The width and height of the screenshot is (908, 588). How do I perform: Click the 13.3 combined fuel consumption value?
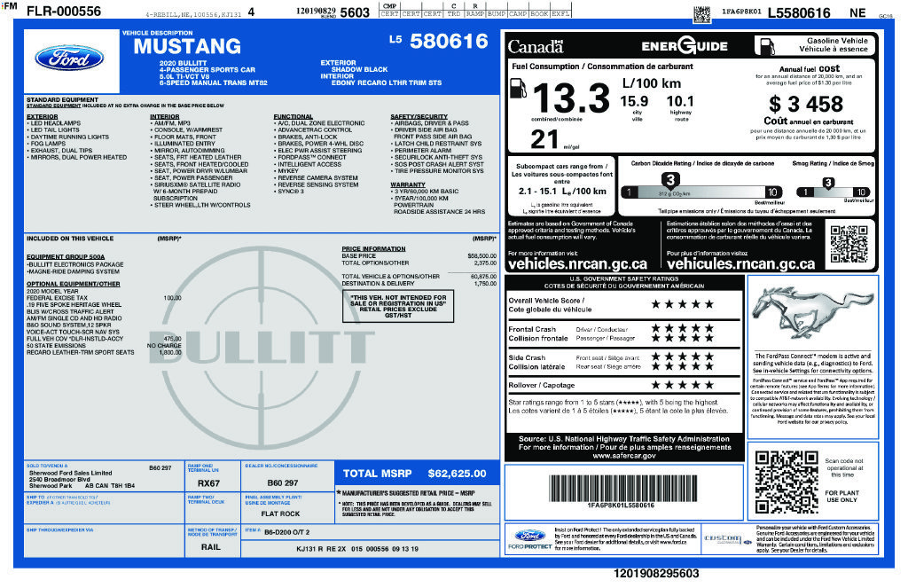[570, 98]
